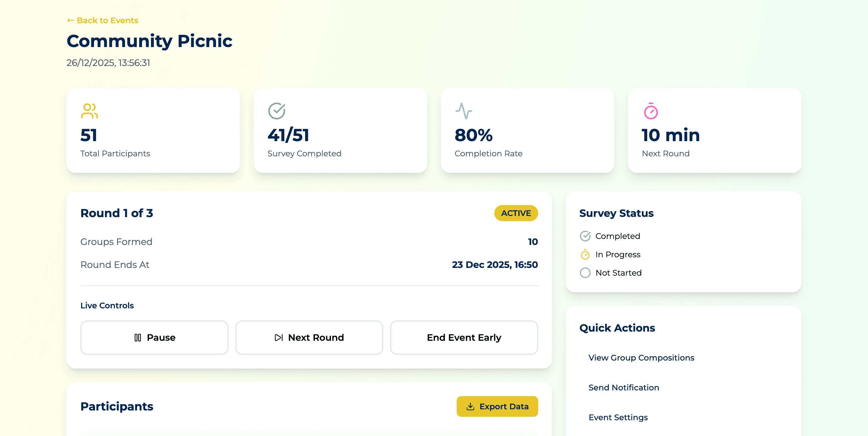Click the Export Data button
Image resolution: width=868 pixels, height=436 pixels.
click(x=497, y=406)
